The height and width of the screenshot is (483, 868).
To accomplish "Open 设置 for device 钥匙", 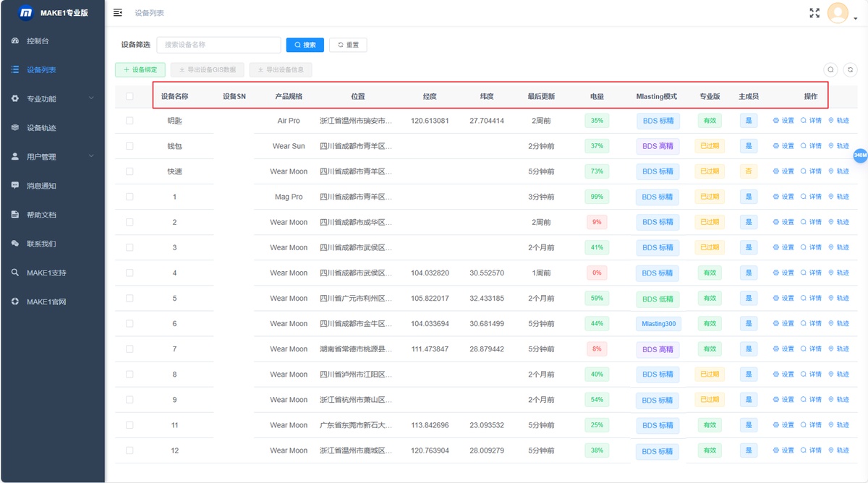I will point(783,121).
